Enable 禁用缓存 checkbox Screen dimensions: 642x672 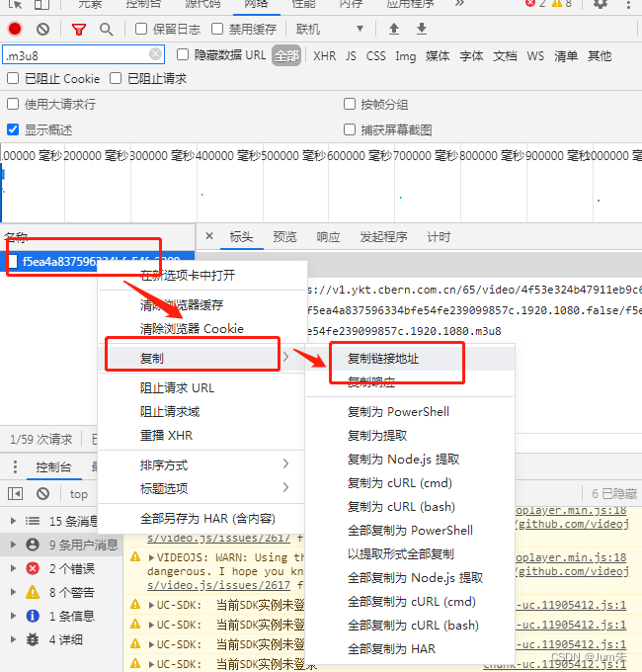tap(217, 29)
